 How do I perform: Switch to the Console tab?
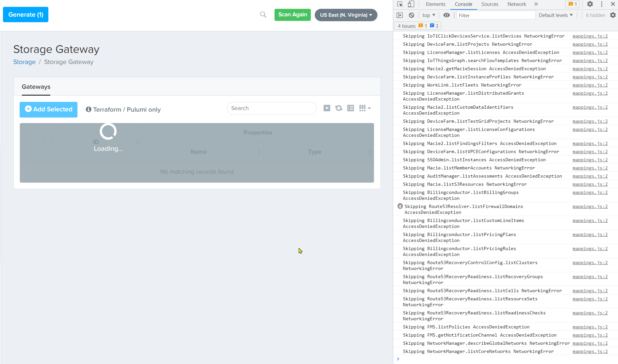tap(463, 4)
